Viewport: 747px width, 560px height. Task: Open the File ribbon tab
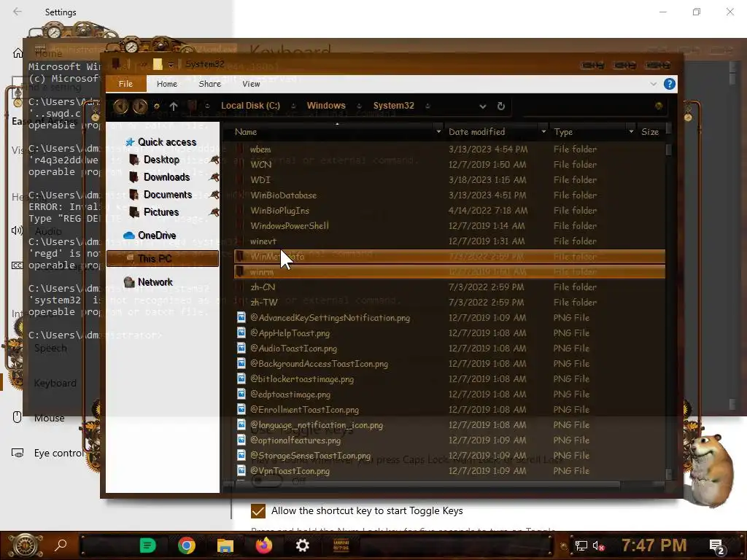(125, 84)
